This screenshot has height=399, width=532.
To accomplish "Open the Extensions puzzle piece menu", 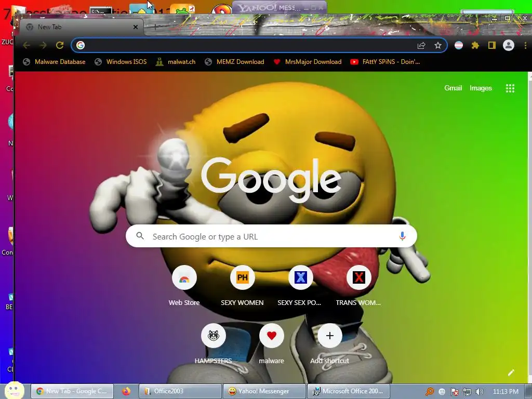I will click(x=475, y=46).
